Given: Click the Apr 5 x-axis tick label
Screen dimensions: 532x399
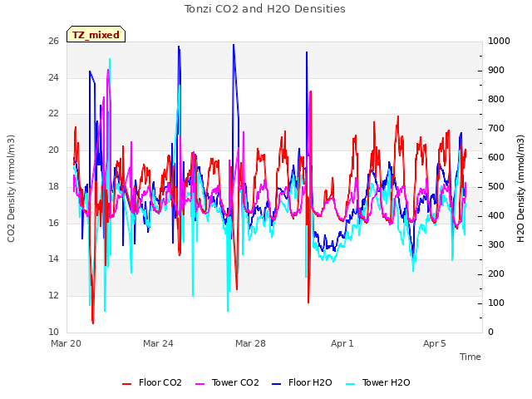Looking at the screenshot, I should pyautogui.click(x=435, y=343).
